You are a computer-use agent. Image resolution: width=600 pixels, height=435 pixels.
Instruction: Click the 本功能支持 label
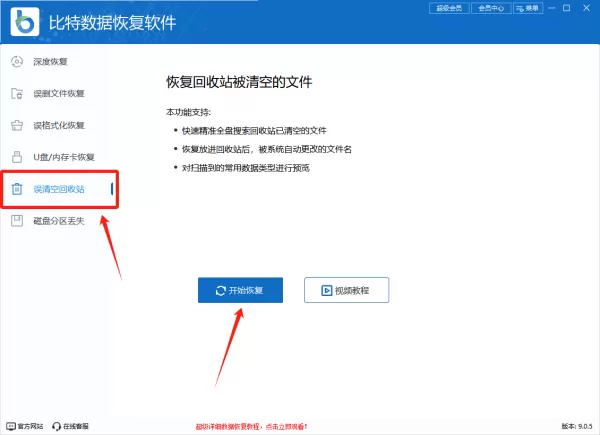(188, 112)
